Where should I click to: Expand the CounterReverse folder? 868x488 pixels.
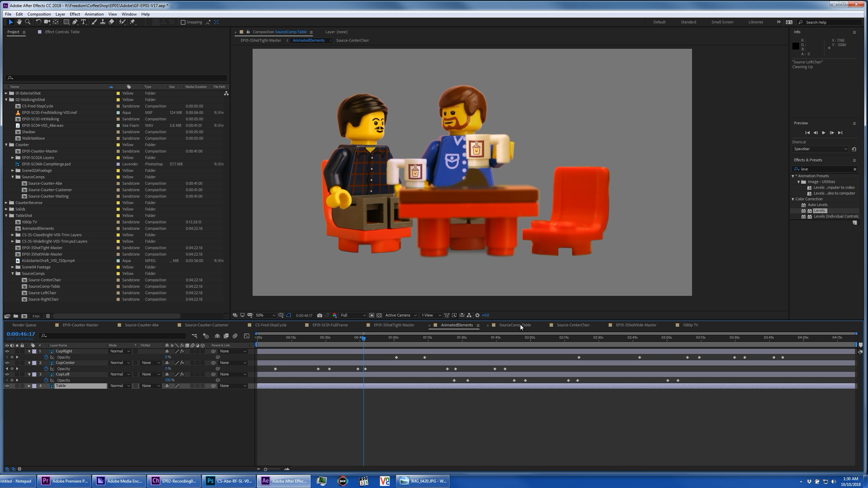6,203
